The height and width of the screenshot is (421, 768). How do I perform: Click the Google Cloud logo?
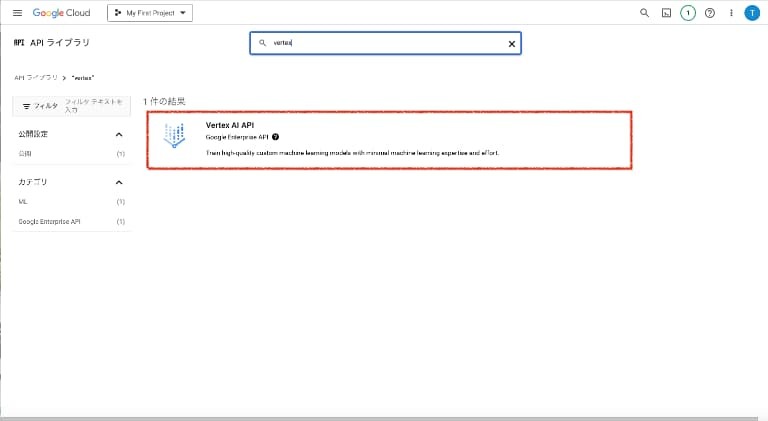pyautogui.click(x=61, y=13)
